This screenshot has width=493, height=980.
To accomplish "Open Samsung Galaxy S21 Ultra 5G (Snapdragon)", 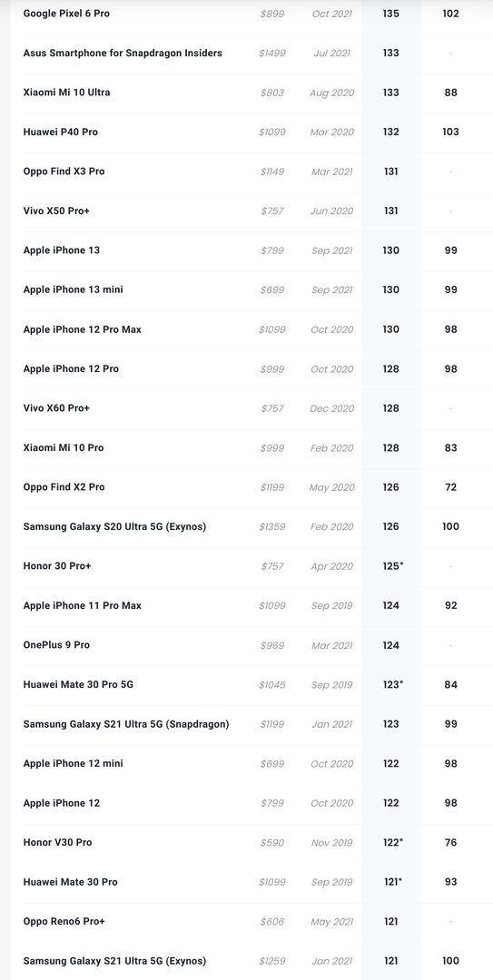I will [126, 724].
